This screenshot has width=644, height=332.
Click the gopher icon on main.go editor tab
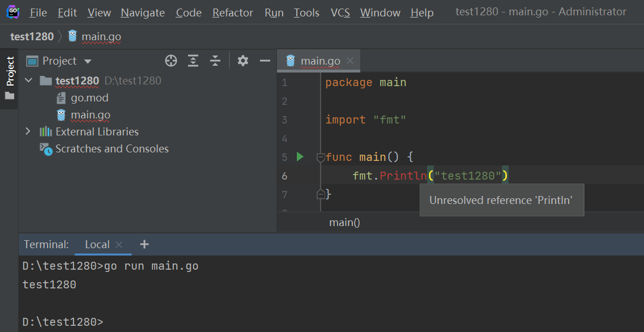tap(291, 61)
